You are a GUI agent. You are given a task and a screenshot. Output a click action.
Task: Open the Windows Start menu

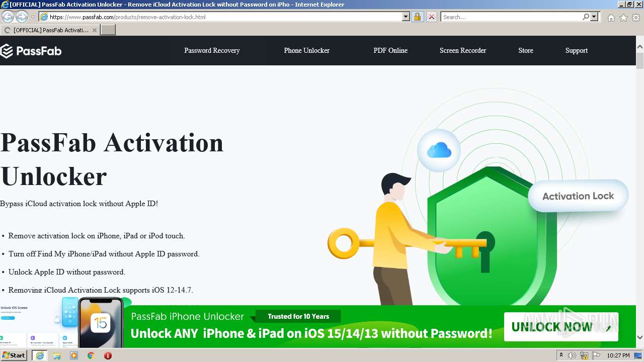point(14,355)
